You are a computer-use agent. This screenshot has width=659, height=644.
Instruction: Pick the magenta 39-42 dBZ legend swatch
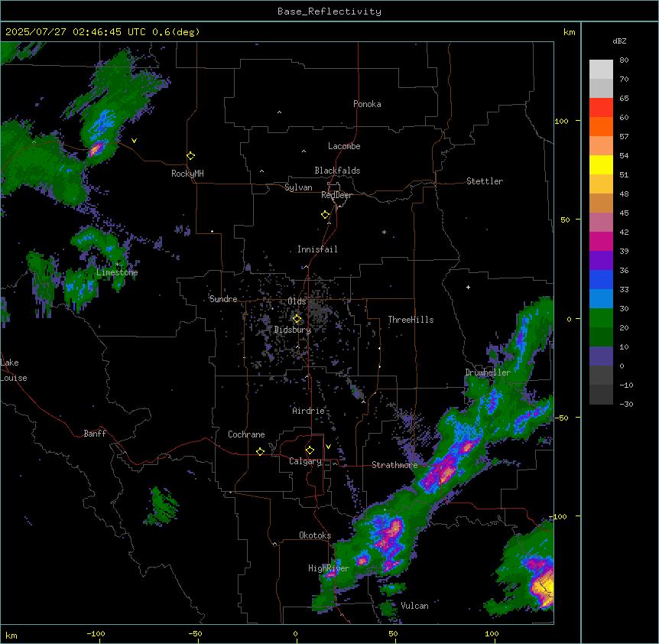[601, 241]
